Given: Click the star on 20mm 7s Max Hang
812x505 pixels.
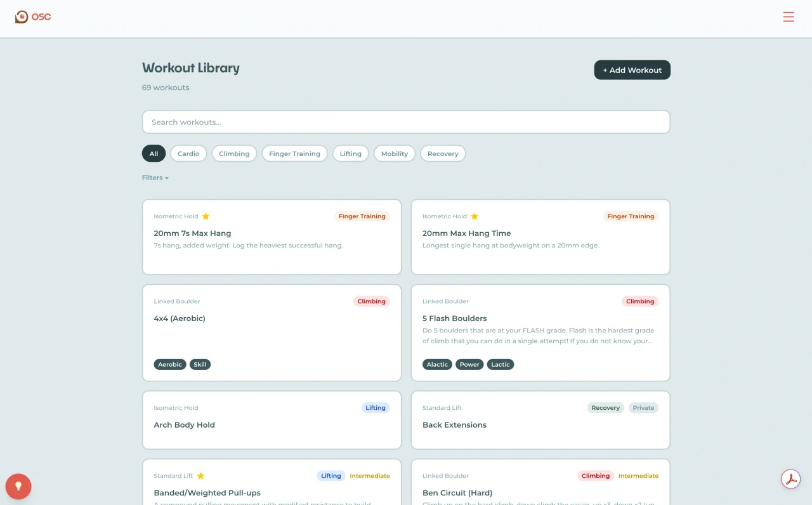Looking at the screenshot, I should [206, 216].
